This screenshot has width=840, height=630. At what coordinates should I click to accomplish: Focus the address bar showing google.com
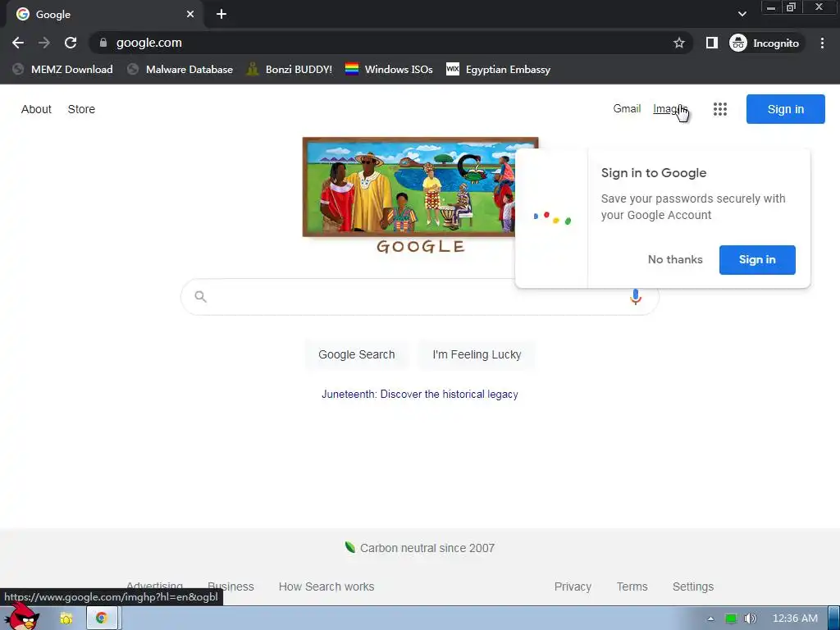[391, 43]
